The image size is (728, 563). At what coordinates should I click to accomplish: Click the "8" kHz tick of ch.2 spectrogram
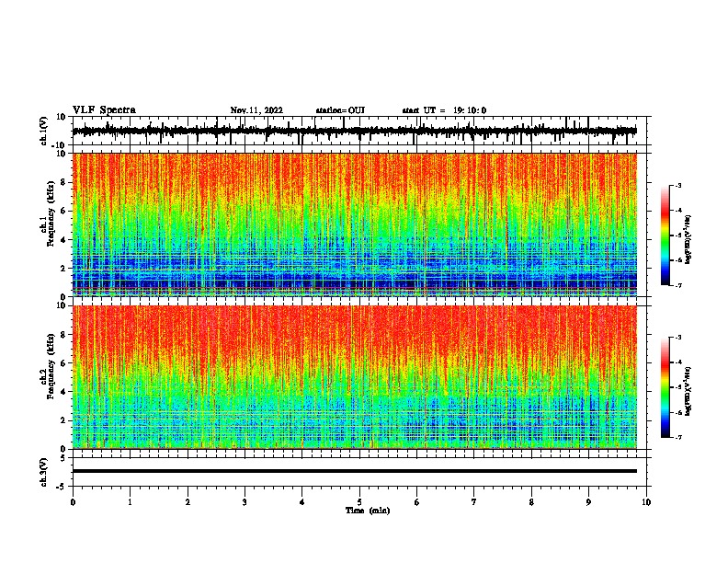tap(63, 335)
